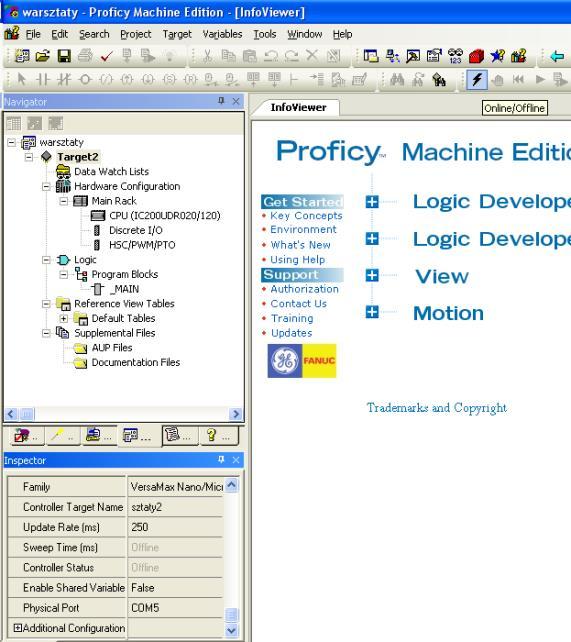Collapse Supplemental Files node
Viewport: 571px width, 642px height.
[x=46, y=333]
